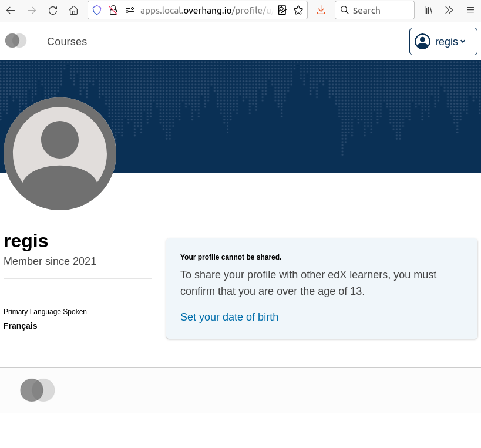This screenshot has width=481, height=448.
Task: Open the library panel
Action: [428, 10]
